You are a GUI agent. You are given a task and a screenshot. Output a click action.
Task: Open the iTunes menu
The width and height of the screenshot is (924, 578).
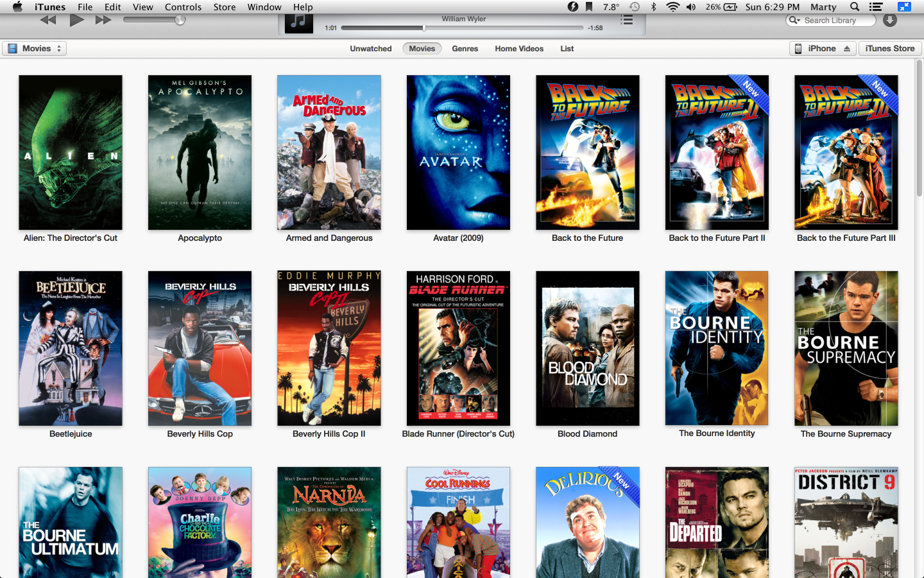click(50, 7)
